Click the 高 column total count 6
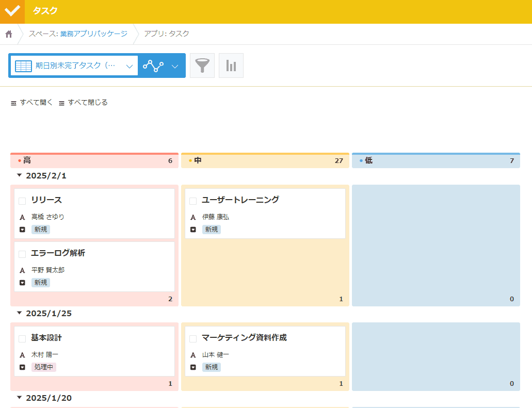This screenshot has width=532, height=408. pos(170,161)
